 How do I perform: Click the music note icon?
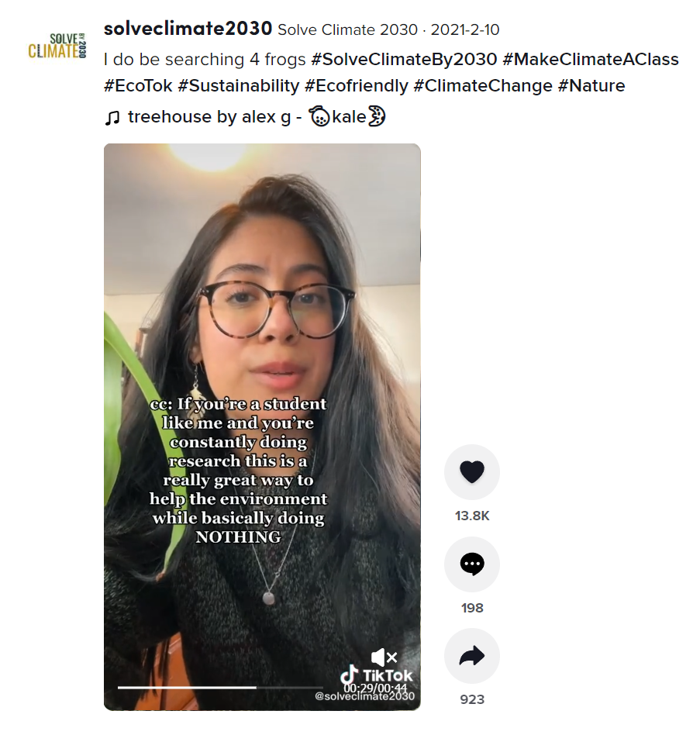112,117
